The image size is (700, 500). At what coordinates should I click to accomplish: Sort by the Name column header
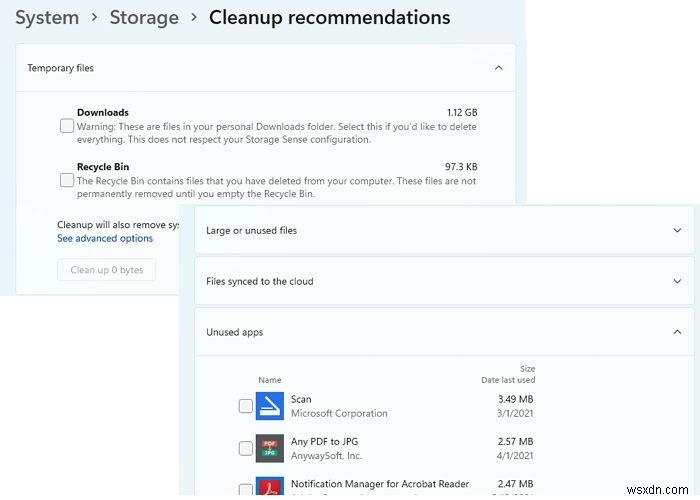click(x=270, y=380)
